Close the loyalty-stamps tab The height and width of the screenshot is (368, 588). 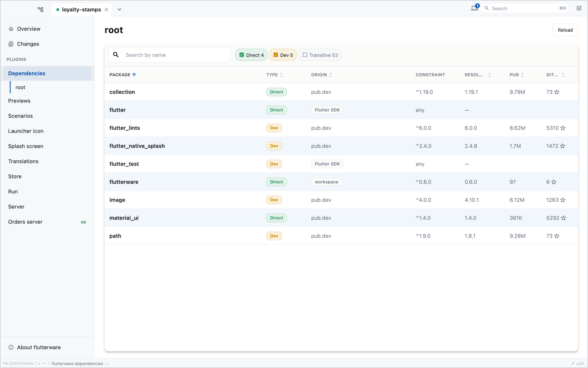[106, 9]
